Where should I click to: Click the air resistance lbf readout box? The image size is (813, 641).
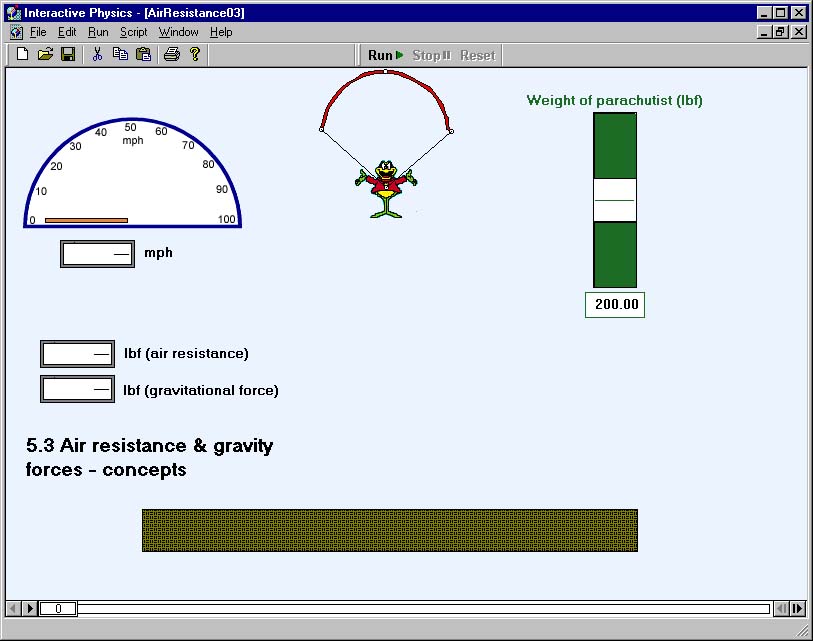77,354
